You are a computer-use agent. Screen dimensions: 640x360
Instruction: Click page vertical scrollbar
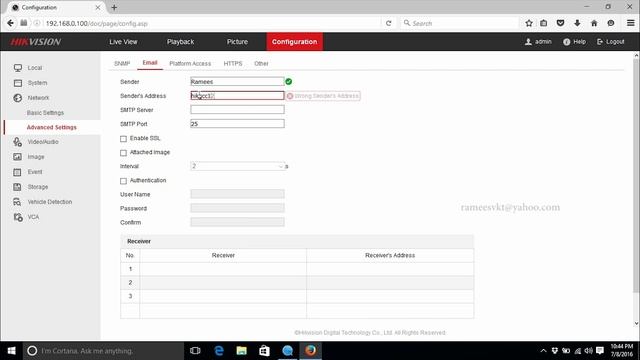click(x=636, y=176)
